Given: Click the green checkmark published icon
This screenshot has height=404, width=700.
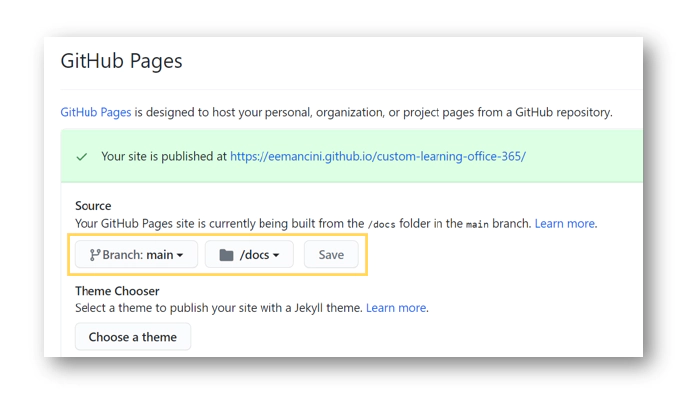Looking at the screenshot, I should click(x=82, y=157).
